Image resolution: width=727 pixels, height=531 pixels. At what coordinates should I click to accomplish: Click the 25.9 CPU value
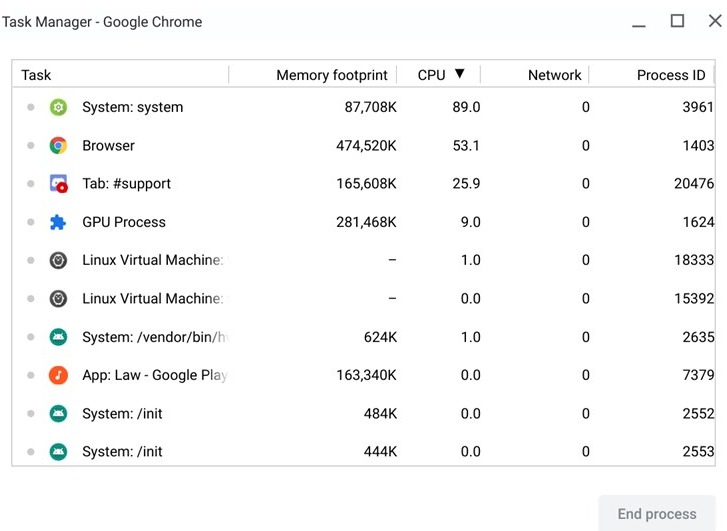click(x=466, y=184)
